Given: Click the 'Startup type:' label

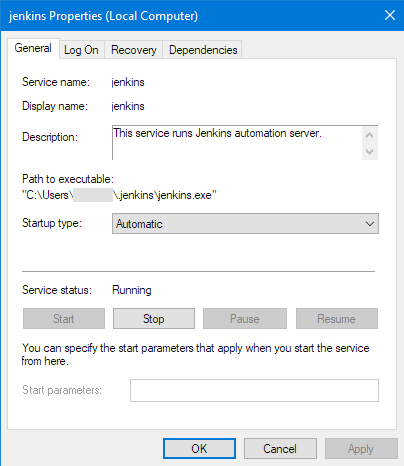Looking at the screenshot, I should coord(52,223).
